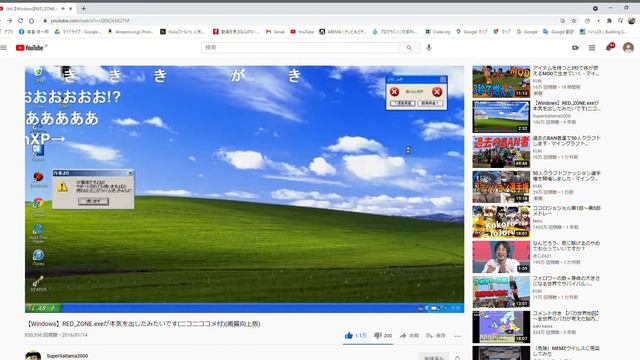This screenshot has height=360, width=640.
Task: Share the video via the share arrow
Action: click(409, 336)
